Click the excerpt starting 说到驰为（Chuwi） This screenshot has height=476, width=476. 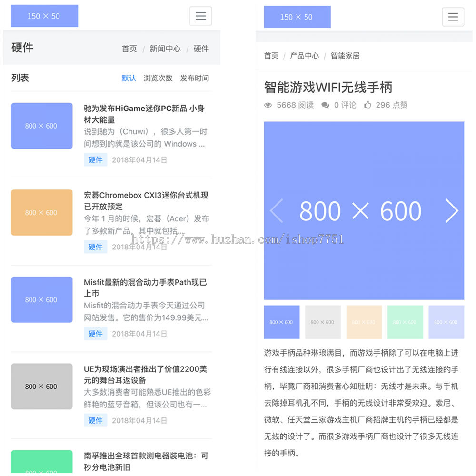145,138
